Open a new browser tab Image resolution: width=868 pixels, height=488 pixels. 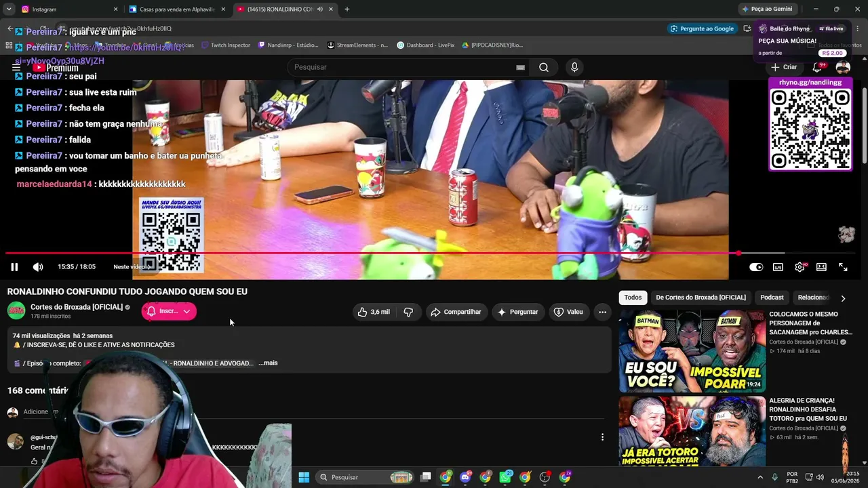point(347,9)
